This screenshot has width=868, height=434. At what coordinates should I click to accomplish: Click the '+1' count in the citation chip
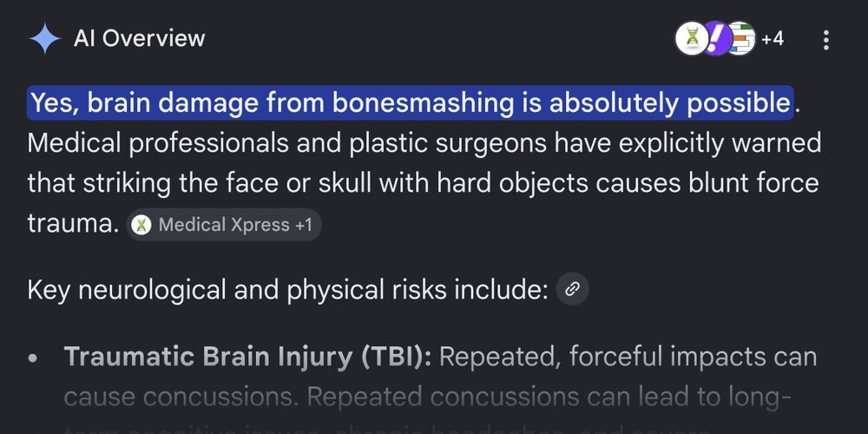(x=303, y=225)
